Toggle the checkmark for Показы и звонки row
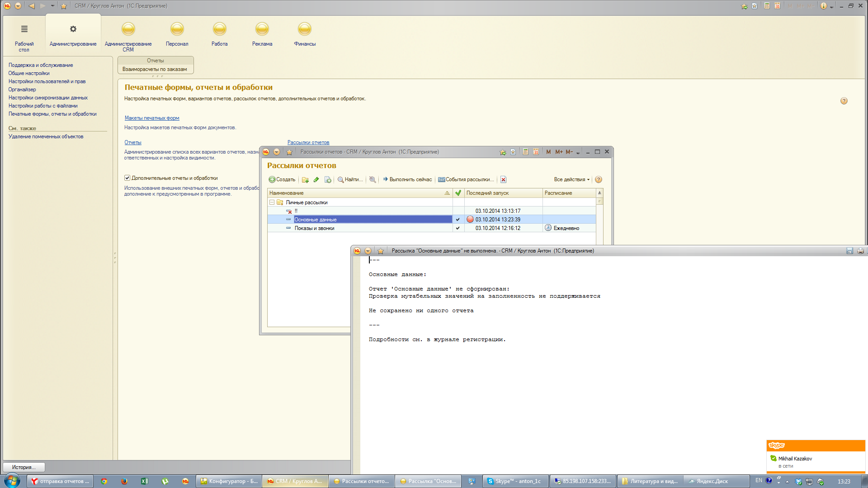 click(x=458, y=228)
